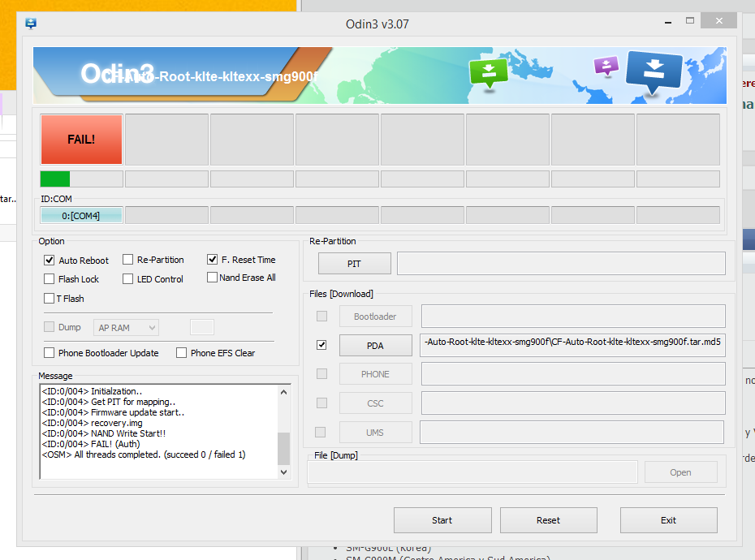Screen dimensions: 755x560
Task: Click the 'NAND Write Start!!' log line
Action: [104, 433]
